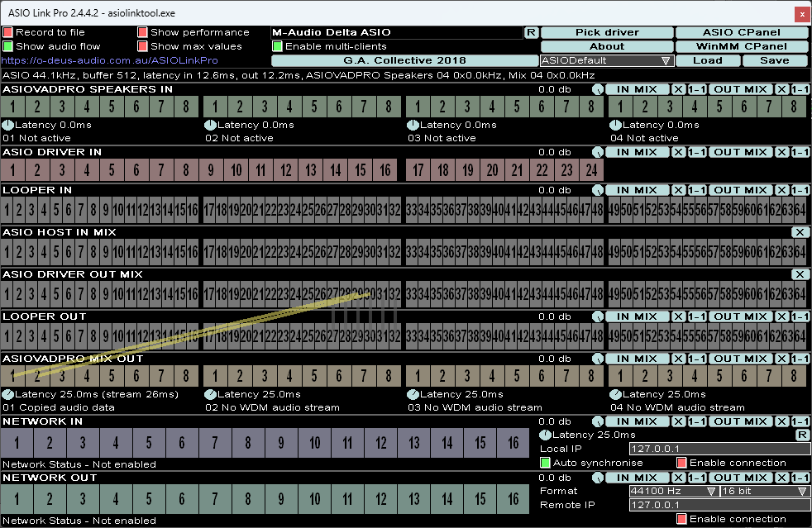Screen dimensions: 812x528
Task: Toggle Show audio flow checkbox
Action: [x=7, y=46]
